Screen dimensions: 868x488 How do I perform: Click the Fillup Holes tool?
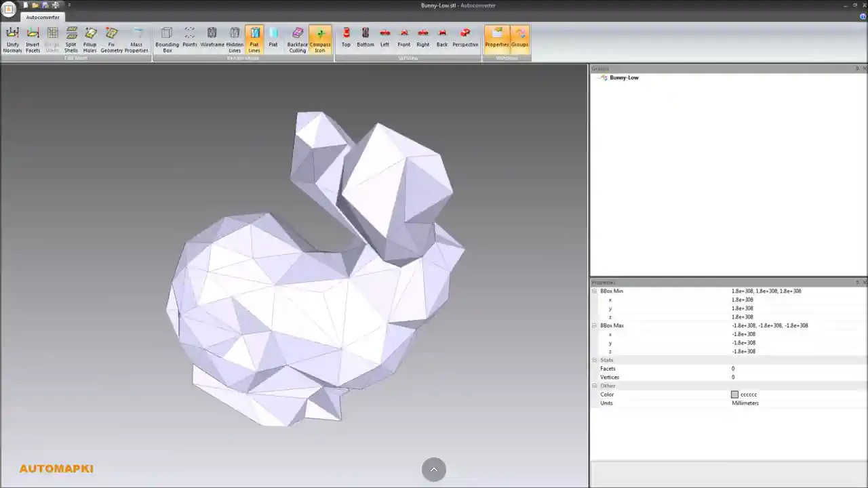point(90,39)
